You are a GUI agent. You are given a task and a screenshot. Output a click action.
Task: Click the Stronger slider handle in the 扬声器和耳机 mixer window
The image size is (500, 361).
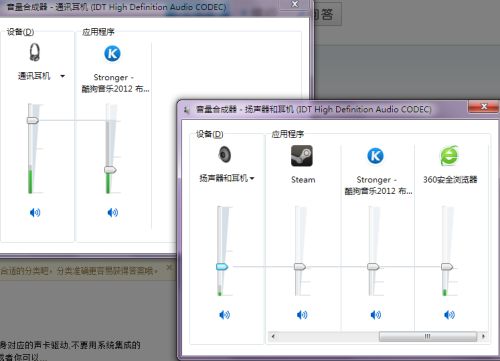coord(373,266)
